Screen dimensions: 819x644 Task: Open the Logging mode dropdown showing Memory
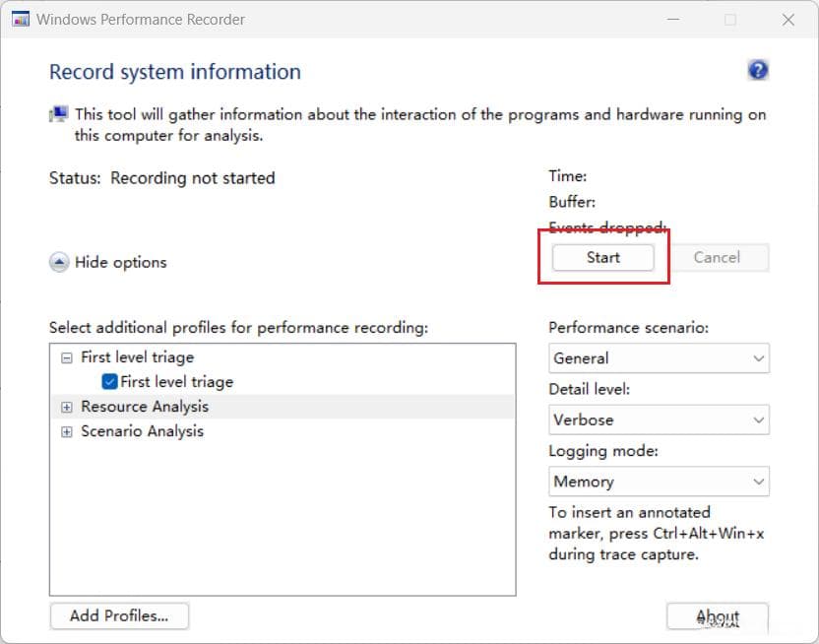pos(659,482)
